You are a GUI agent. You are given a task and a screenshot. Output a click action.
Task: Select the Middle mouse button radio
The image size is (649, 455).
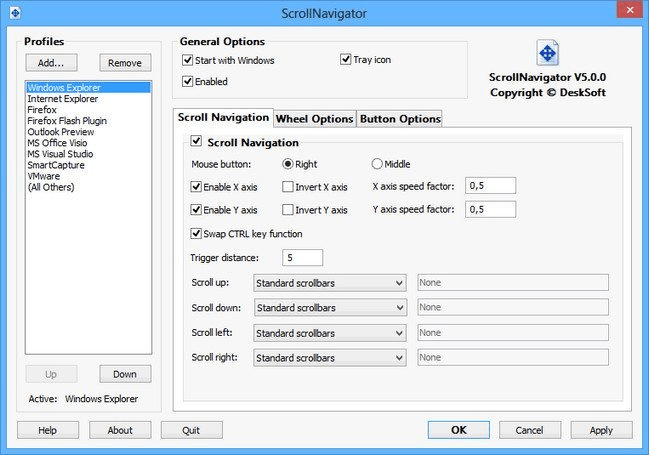coord(378,164)
